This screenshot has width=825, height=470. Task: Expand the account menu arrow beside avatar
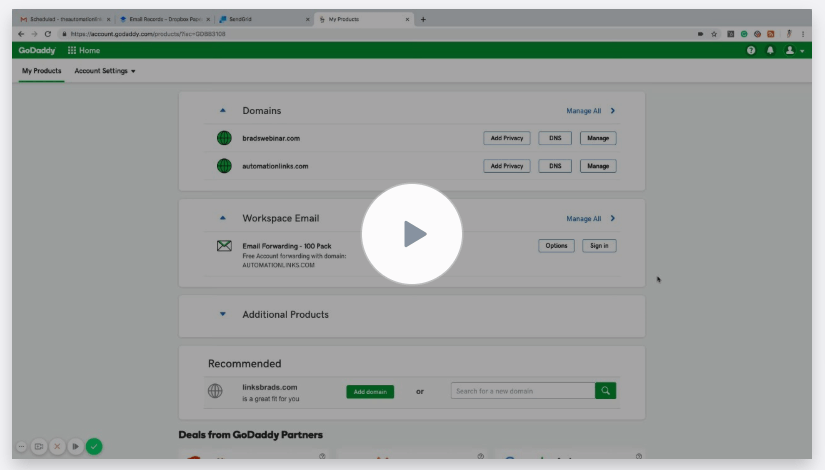(802, 51)
